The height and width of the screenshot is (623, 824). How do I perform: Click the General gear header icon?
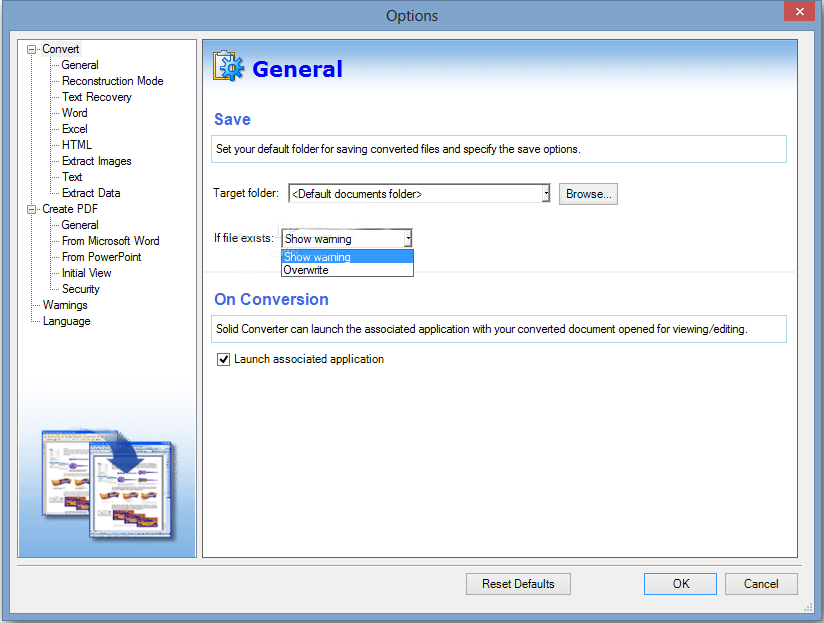click(x=228, y=66)
